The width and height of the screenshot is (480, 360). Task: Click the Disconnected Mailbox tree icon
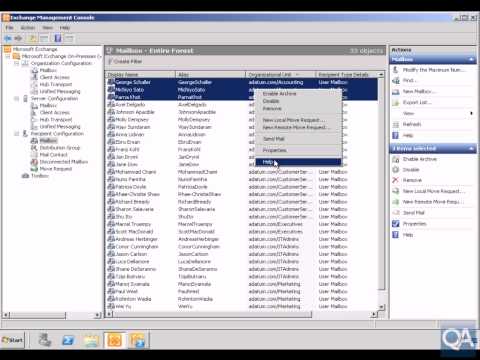pos(34,162)
